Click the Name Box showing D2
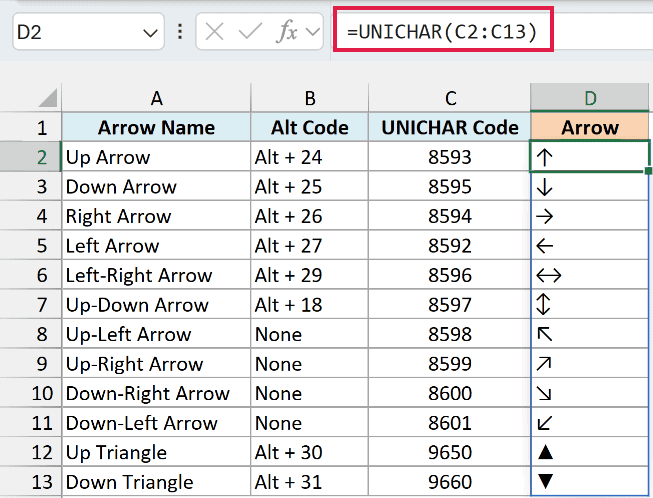 pyautogui.click(x=88, y=32)
